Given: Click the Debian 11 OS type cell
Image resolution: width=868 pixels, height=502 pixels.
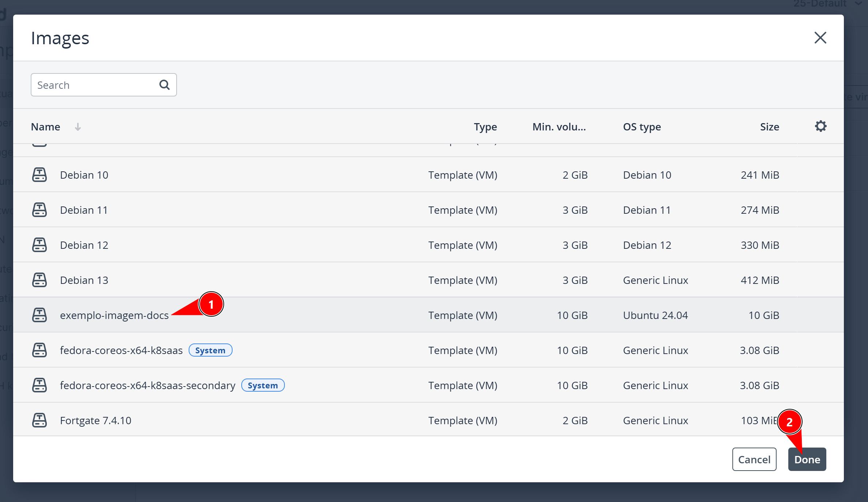Looking at the screenshot, I should point(647,210).
